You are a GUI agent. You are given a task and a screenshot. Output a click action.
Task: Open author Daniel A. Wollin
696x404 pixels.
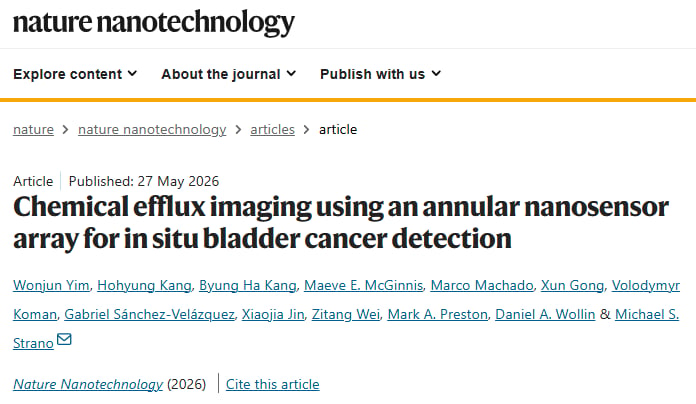pos(545,314)
